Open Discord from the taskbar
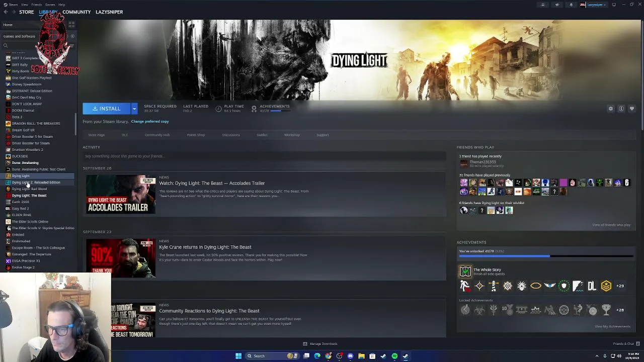Image resolution: width=644 pixels, height=362 pixels. pyautogui.click(x=350, y=356)
